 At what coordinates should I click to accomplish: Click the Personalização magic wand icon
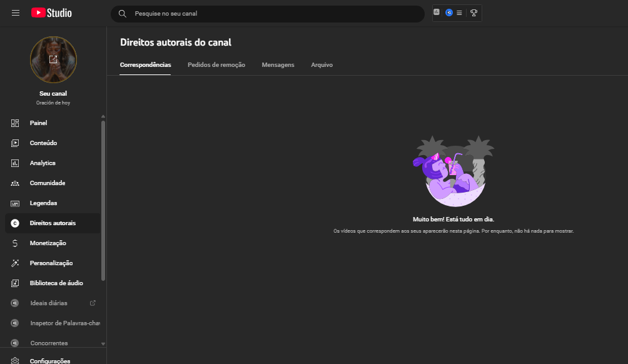[x=15, y=263]
